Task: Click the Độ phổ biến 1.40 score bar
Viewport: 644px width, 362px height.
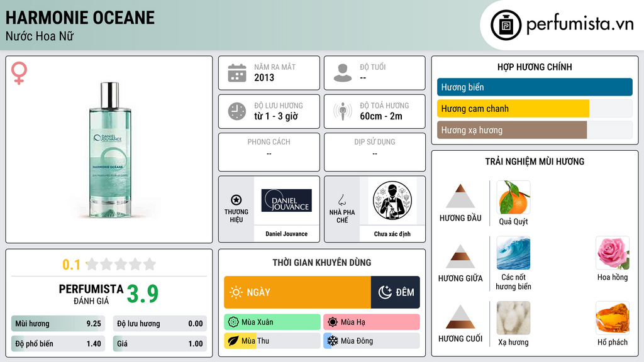Action: pyautogui.click(x=58, y=344)
